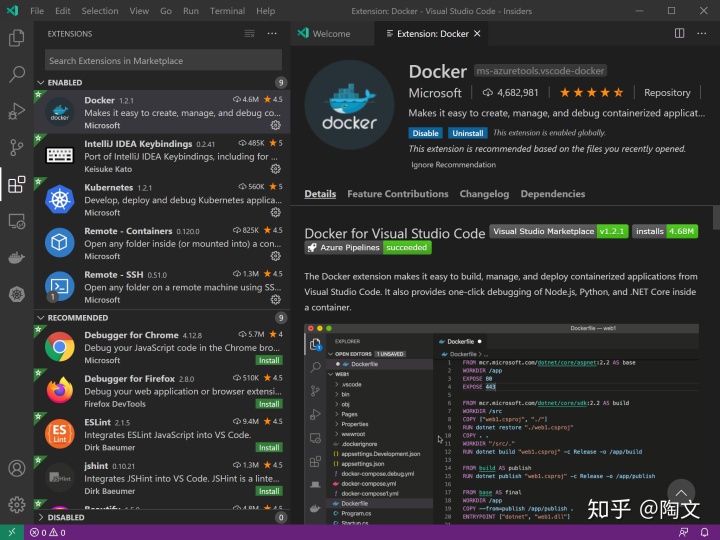Open Docker extension manage gear
The image size is (720, 540).
coord(276,125)
